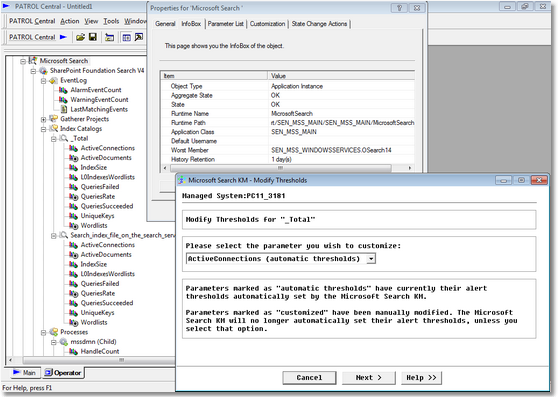Collapse the Microsoft Search tree node
The image size is (558, 399).
[23, 61]
